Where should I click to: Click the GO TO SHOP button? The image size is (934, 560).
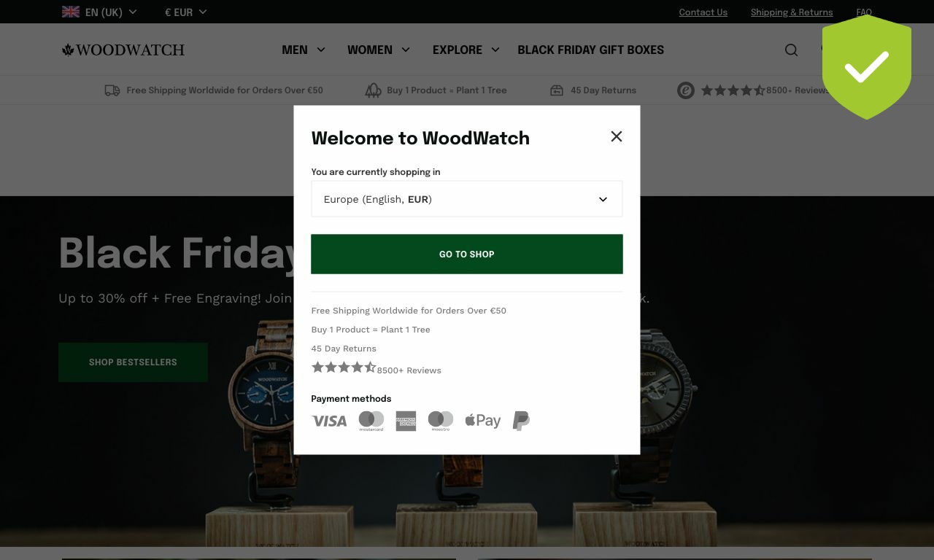467,254
